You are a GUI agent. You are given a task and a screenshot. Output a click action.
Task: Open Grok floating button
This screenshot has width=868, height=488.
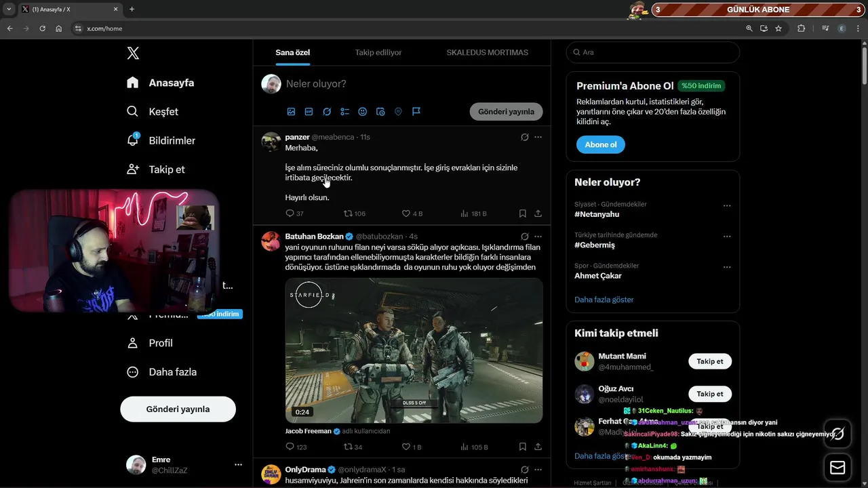click(837, 434)
